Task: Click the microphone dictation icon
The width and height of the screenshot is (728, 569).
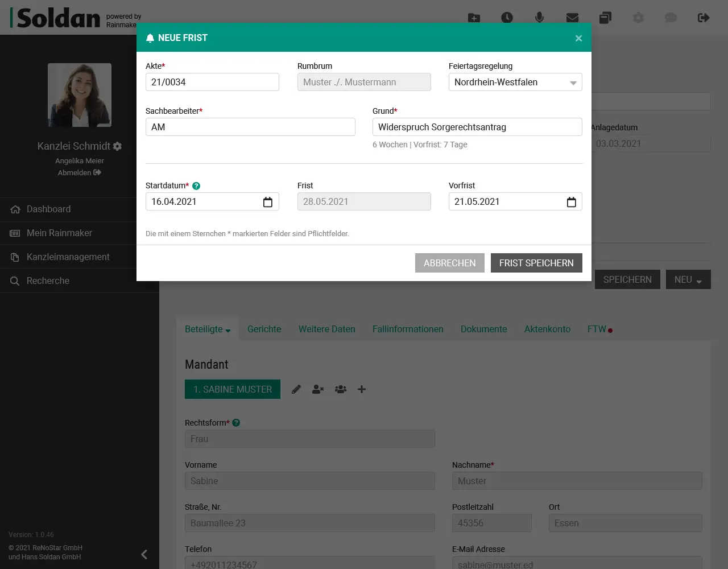Action: 539,18
